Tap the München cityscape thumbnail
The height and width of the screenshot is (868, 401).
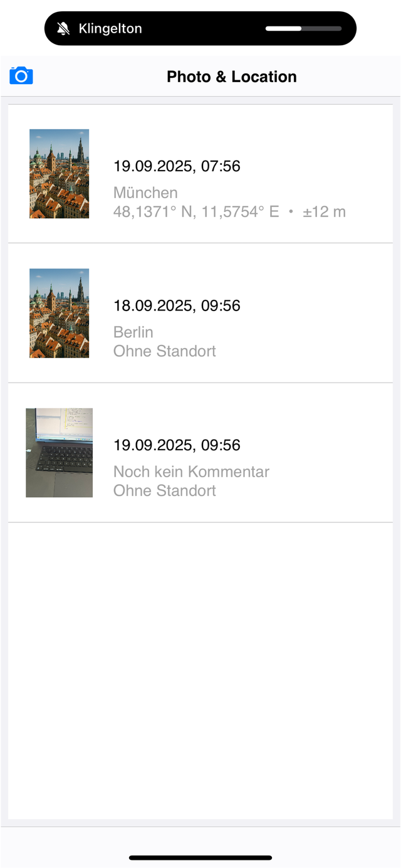tap(59, 174)
